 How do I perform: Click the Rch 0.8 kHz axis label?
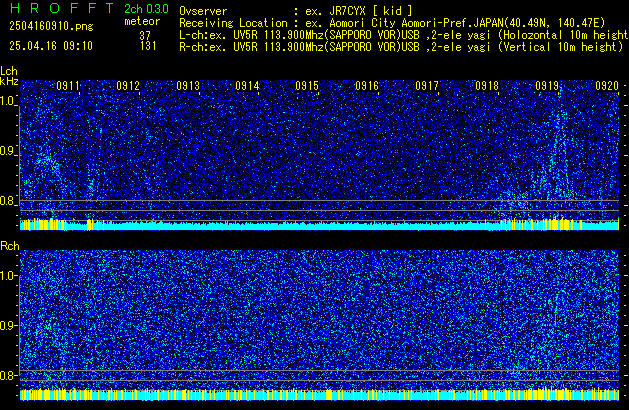pyautogui.click(x=8, y=375)
